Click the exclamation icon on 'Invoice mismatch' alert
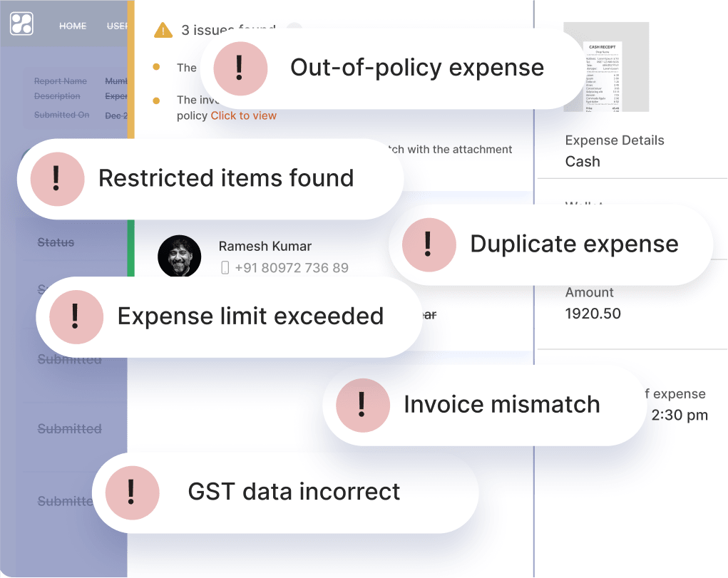The image size is (728, 578). (x=362, y=404)
